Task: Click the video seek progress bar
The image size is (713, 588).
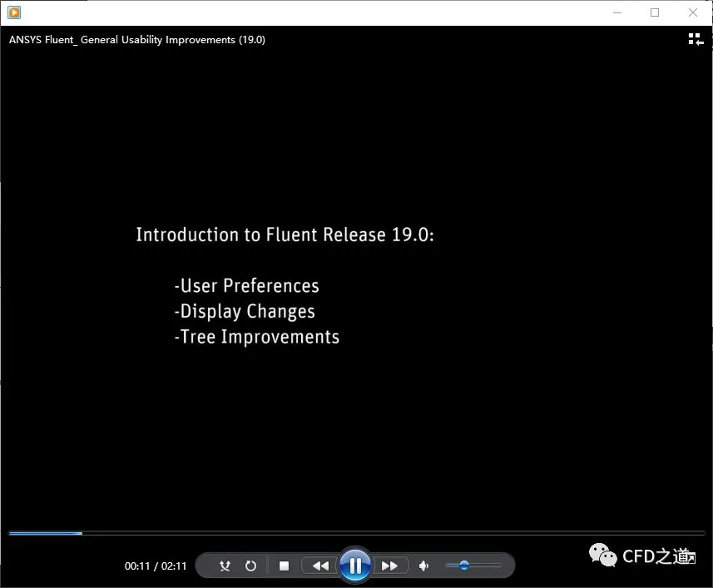Action: [x=356, y=533]
